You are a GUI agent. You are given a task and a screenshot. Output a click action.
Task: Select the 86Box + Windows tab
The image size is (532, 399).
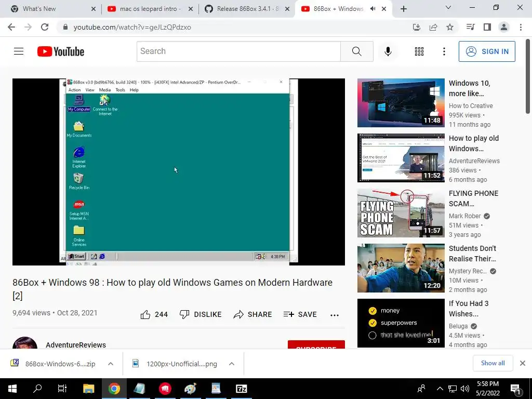click(x=338, y=9)
